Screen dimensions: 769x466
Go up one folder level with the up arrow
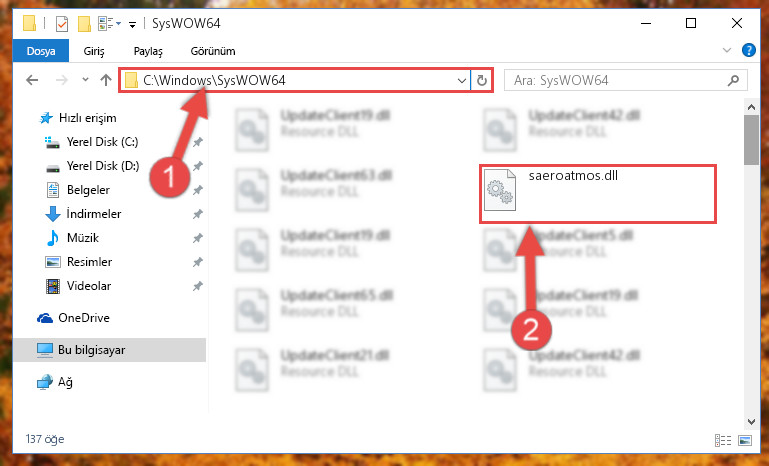tap(105, 80)
